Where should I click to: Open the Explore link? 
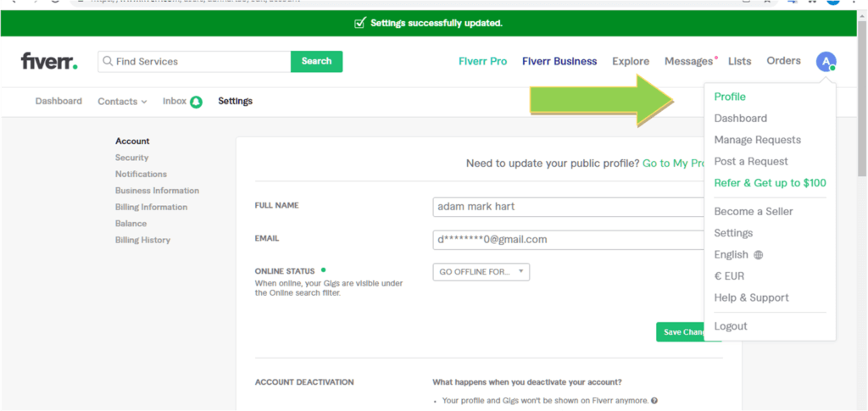pos(631,61)
